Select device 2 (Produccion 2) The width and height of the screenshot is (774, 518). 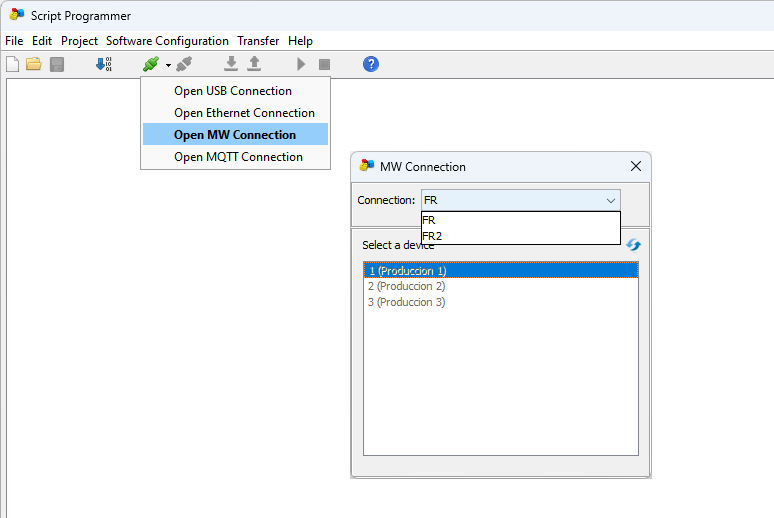pyautogui.click(x=406, y=286)
